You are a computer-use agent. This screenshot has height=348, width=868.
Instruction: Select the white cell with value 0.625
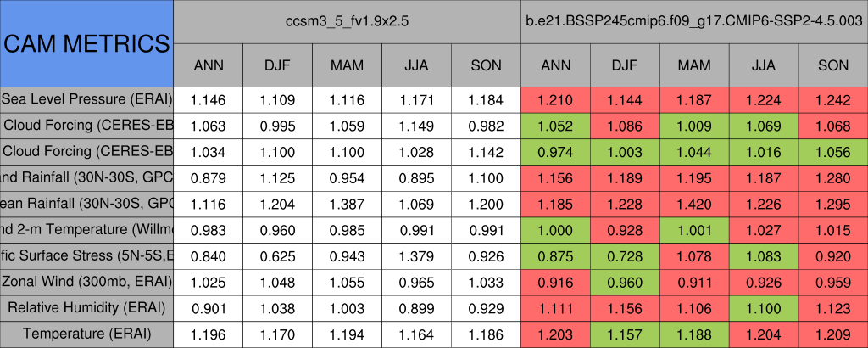tap(277, 255)
